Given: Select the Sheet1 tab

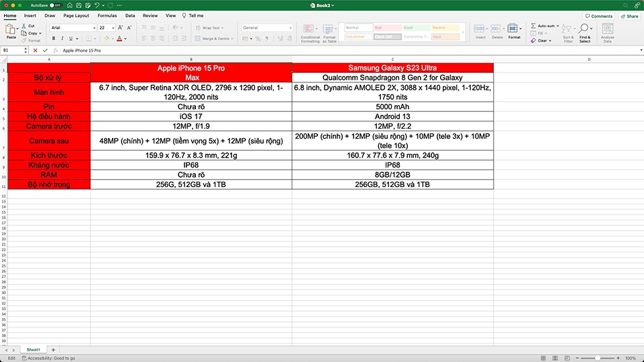Looking at the screenshot, I should [34, 350].
